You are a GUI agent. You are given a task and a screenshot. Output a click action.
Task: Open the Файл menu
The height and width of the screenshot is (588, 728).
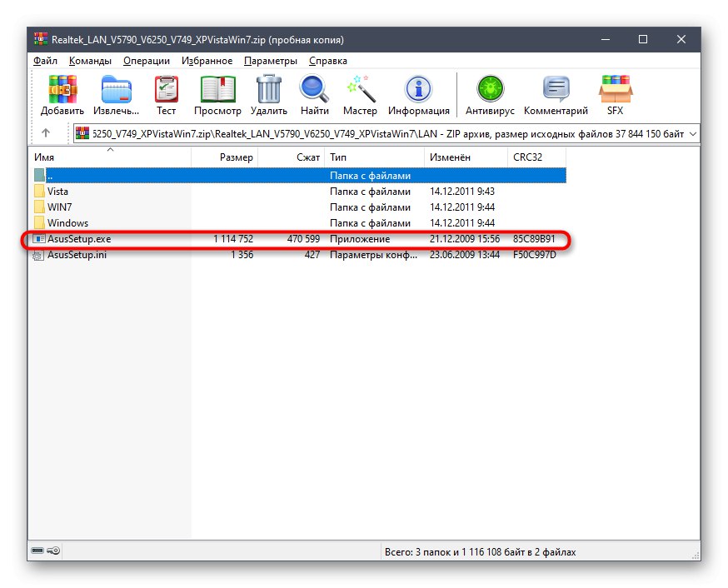coord(45,61)
